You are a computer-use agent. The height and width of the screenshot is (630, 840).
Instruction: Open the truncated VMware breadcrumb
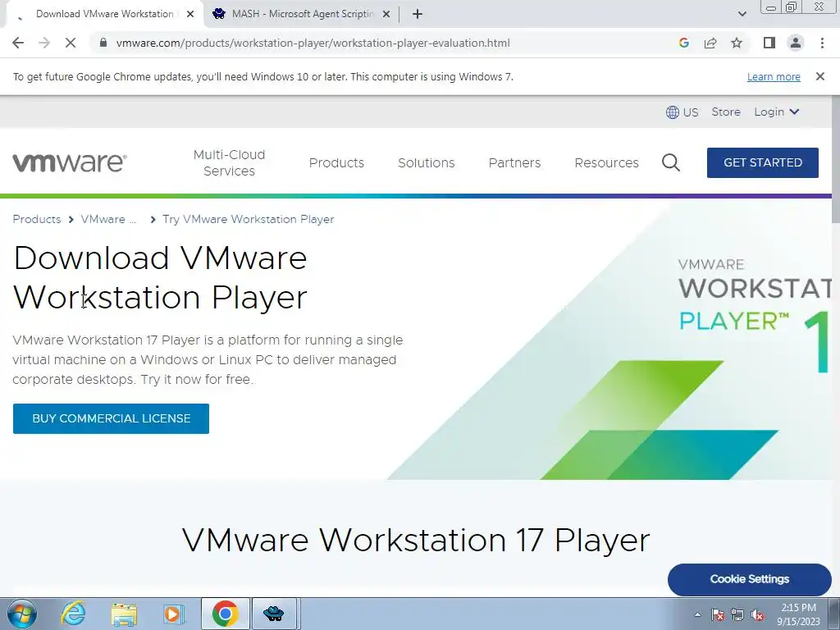pos(108,219)
